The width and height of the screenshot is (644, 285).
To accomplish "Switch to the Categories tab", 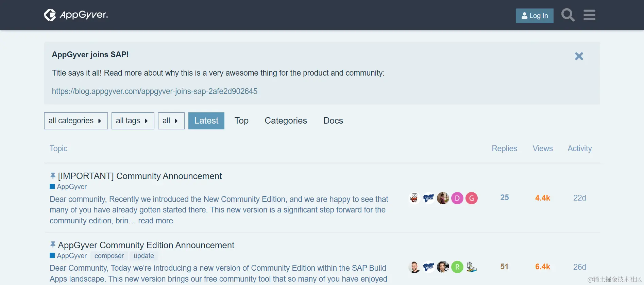I will click(x=286, y=121).
